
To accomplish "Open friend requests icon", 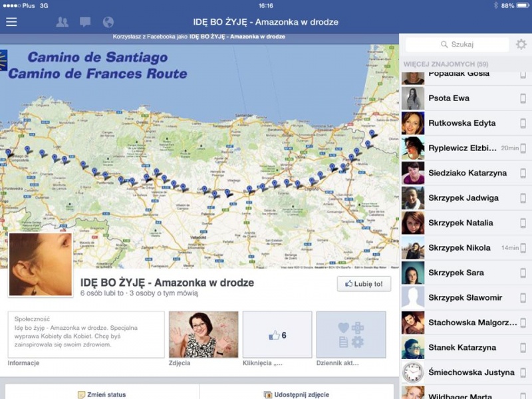I will (62, 22).
